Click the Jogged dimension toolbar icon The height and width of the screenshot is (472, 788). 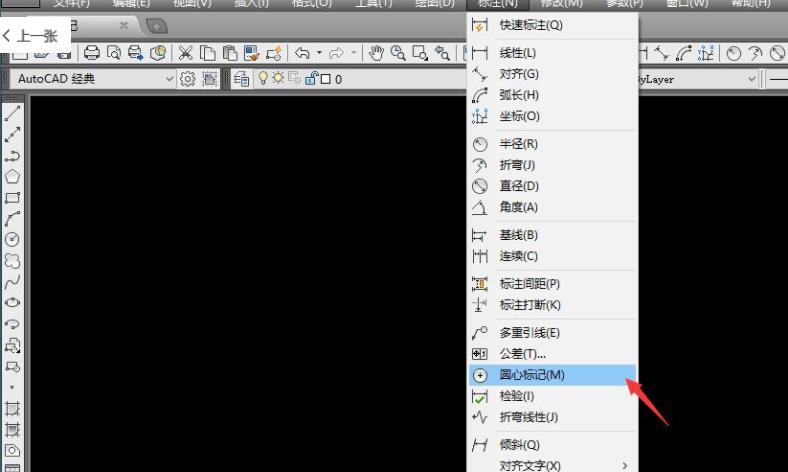point(755,53)
